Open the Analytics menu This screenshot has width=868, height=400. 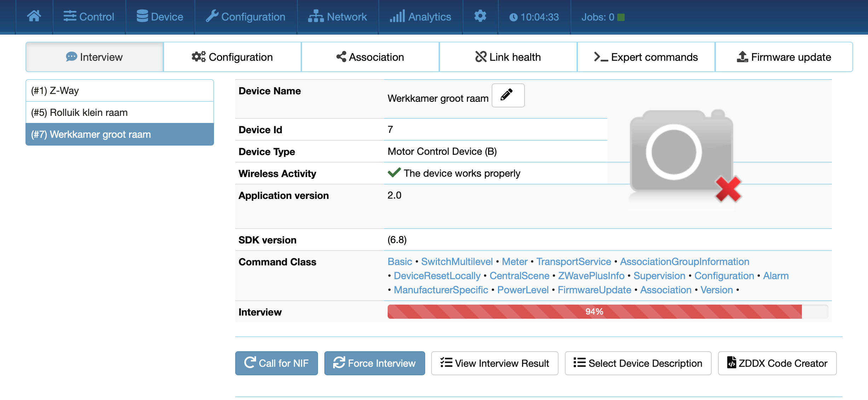pyautogui.click(x=421, y=17)
